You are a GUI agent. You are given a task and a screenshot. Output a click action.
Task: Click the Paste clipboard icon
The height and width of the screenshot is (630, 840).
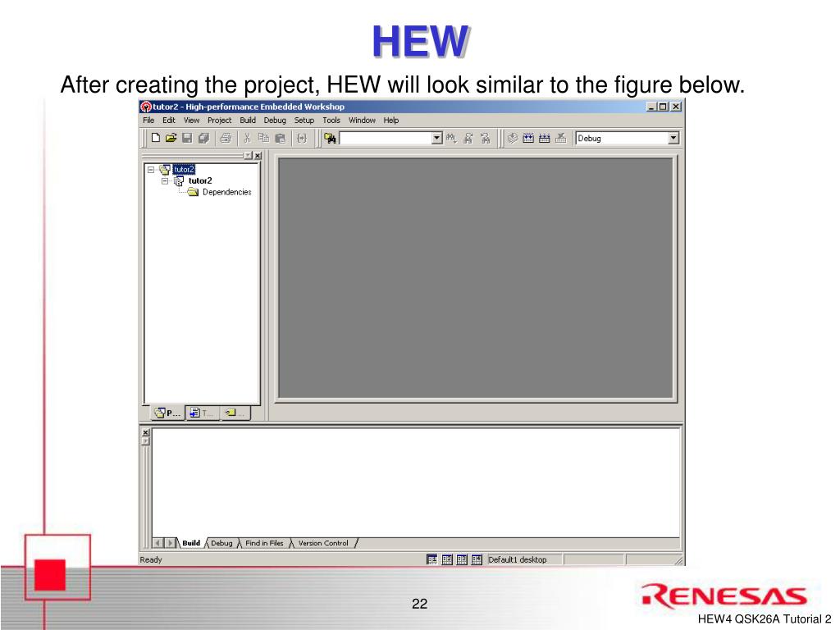[281, 138]
